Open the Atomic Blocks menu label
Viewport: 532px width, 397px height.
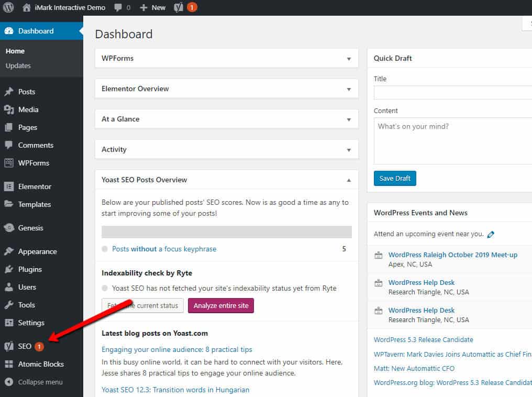point(41,364)
